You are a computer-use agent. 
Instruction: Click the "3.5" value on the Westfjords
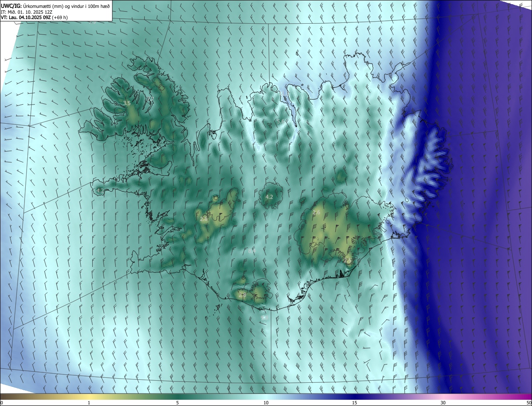pos(127,103)
